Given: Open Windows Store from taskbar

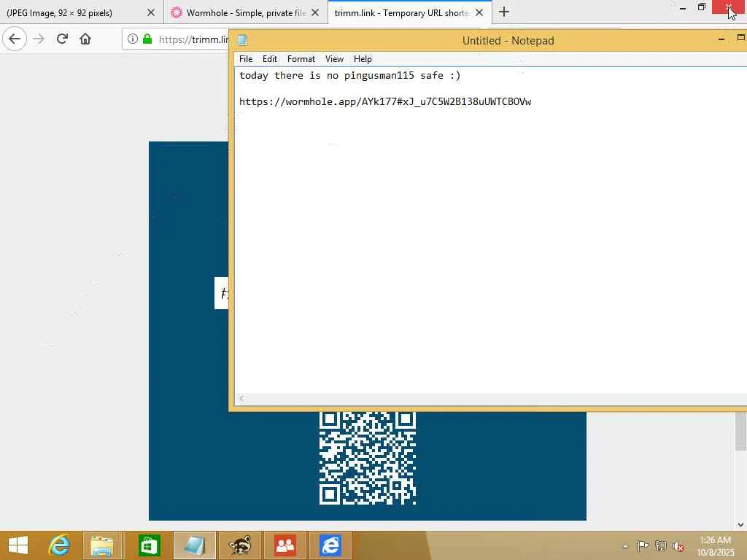Looking at the screenshot, I should (x=149, y=545).
